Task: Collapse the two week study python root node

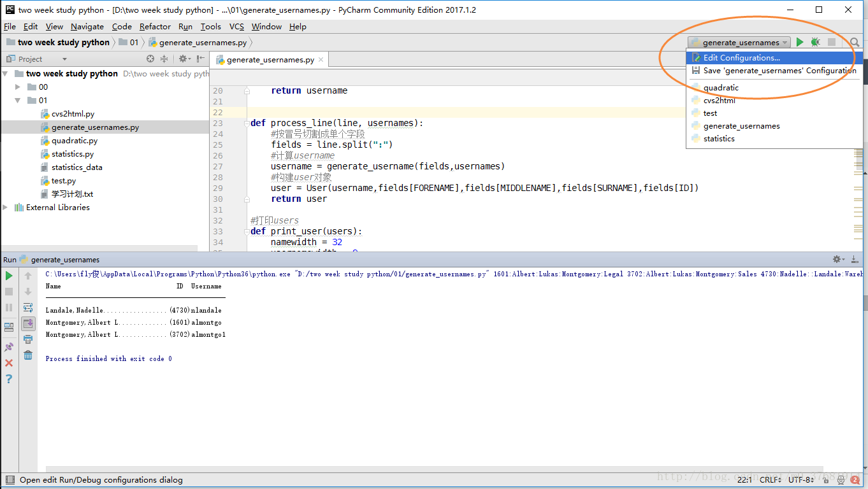Action: [x=6, y=73]
